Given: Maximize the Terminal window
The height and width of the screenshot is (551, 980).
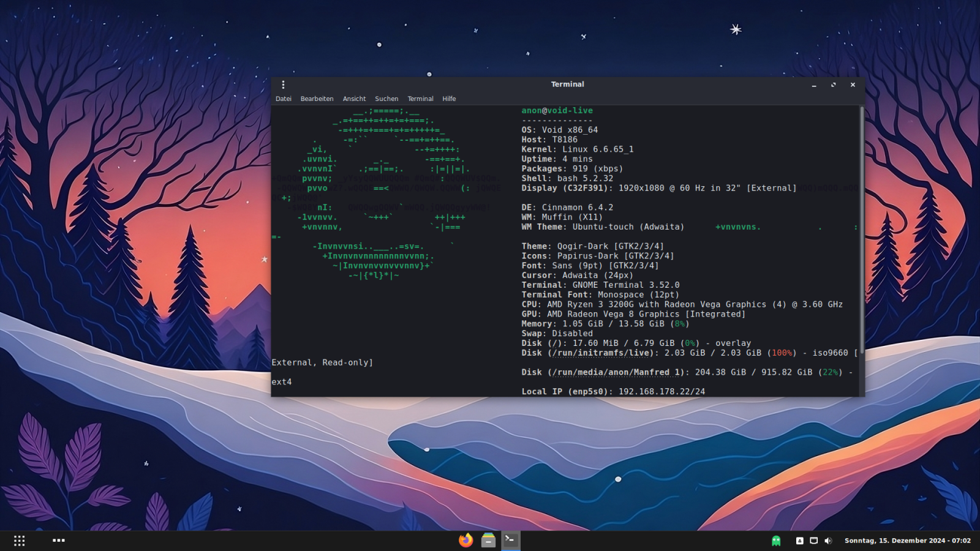Looking at the screenshot, I should [x=833, y=85].
